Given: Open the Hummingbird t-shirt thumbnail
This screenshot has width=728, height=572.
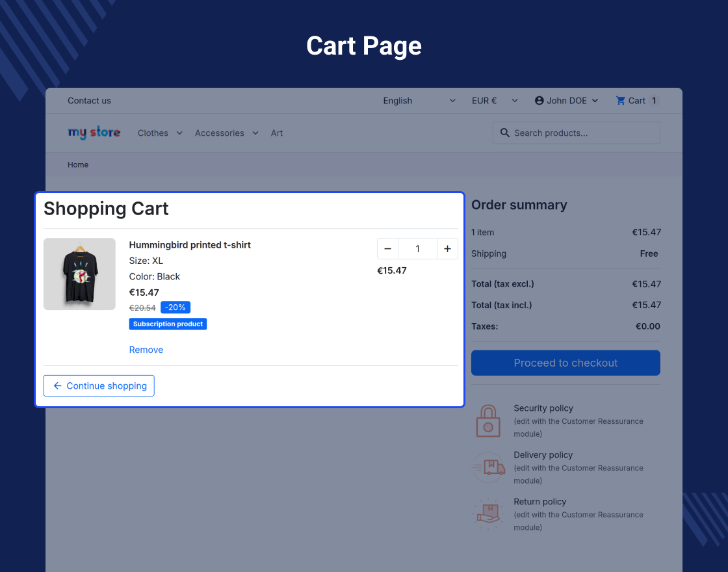Looking at the screenshot, I should [79, 274].
